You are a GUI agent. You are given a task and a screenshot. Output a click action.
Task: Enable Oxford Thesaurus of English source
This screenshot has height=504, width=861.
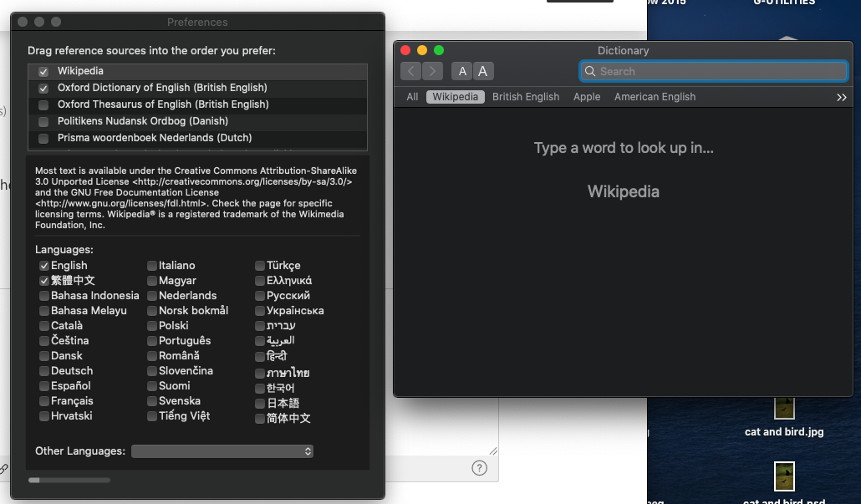43,104
